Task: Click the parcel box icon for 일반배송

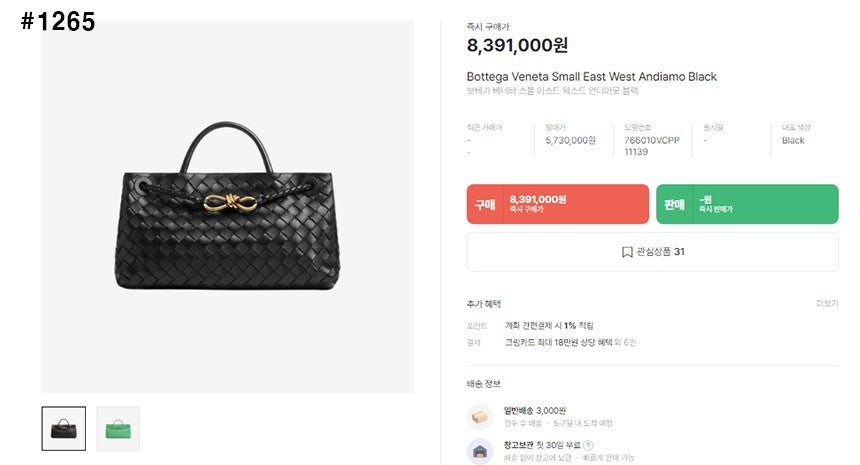Action: (479, 417)
